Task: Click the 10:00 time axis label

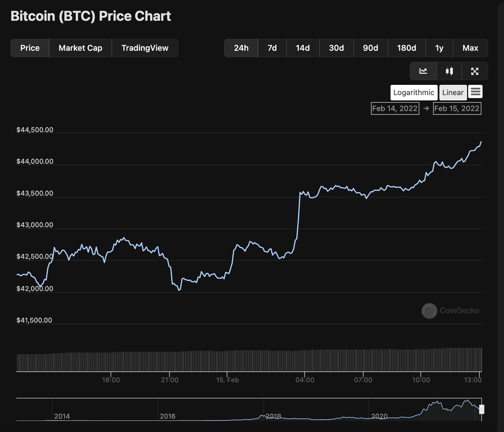Action: (x=421, y=380)
